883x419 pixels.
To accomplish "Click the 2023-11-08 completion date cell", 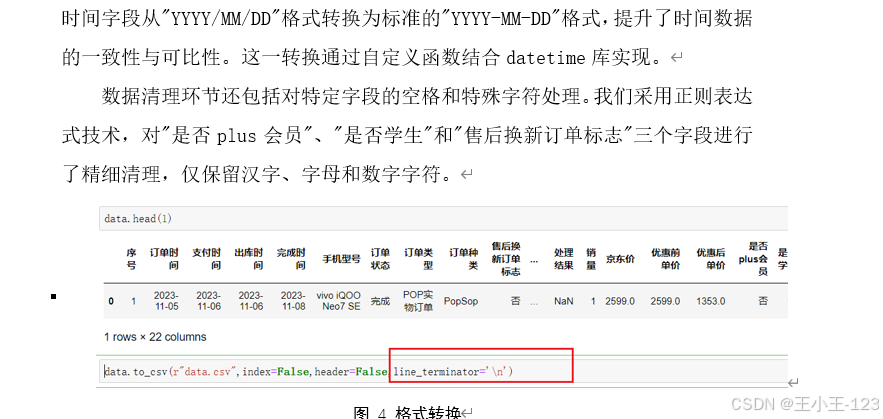I will click(x=293, y=301).
